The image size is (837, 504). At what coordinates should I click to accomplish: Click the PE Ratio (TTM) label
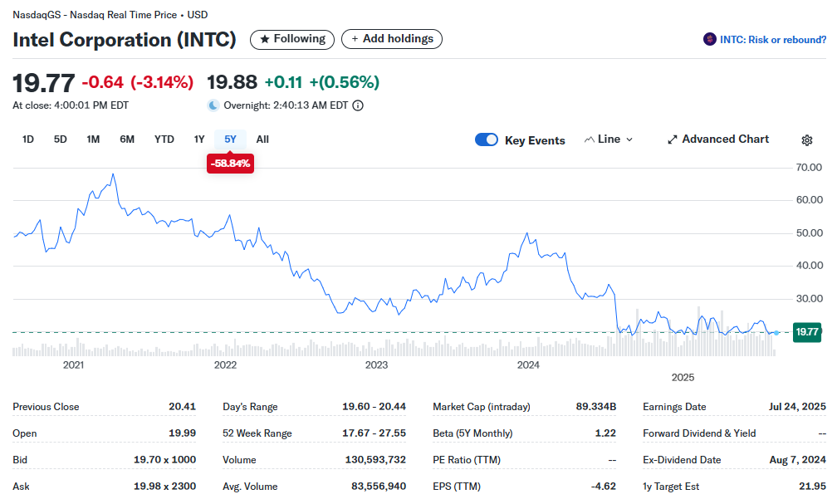pos(467,460)
